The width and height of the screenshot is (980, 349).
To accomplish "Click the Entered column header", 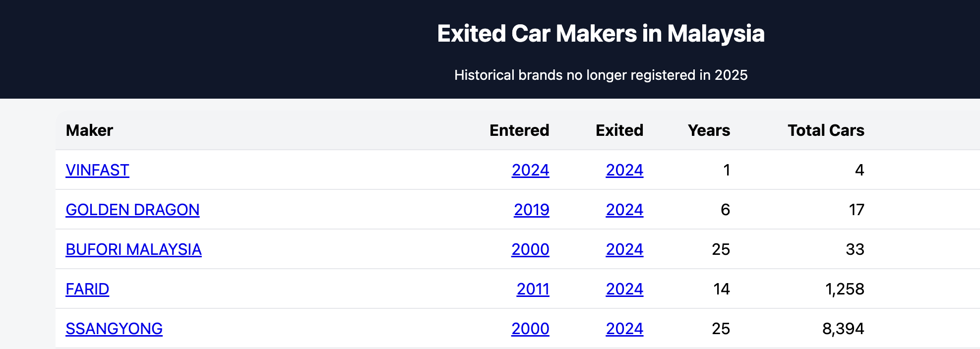I will pos(519,130).
